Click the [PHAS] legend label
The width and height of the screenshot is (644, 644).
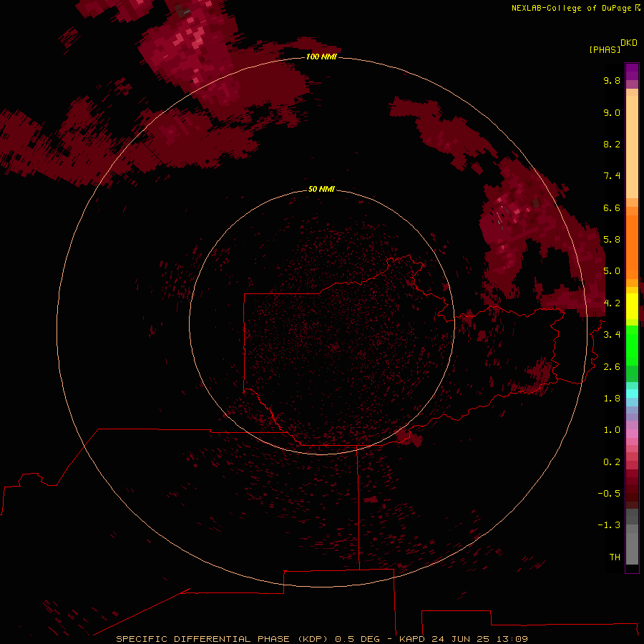point(605,49)
